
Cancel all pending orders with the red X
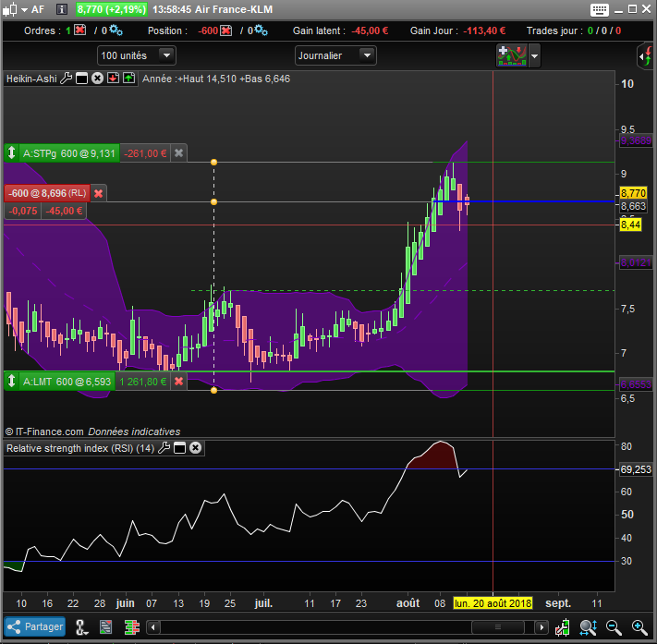[x=80, y=30]
